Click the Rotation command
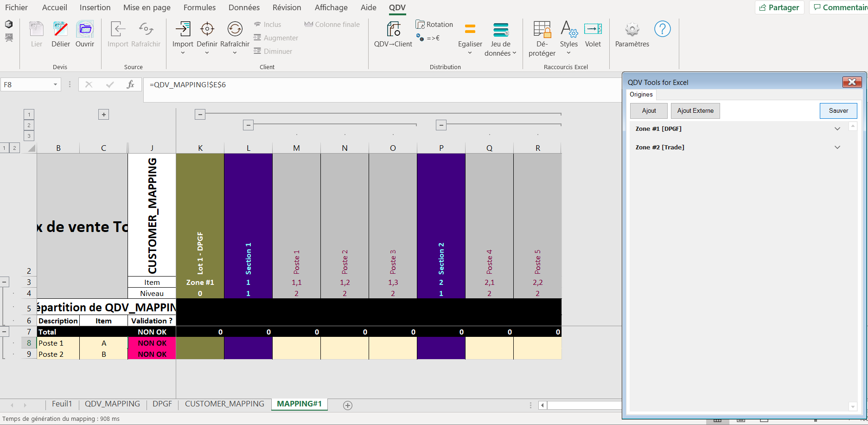This screenshot has height=425, width=868. pos(434,25)
